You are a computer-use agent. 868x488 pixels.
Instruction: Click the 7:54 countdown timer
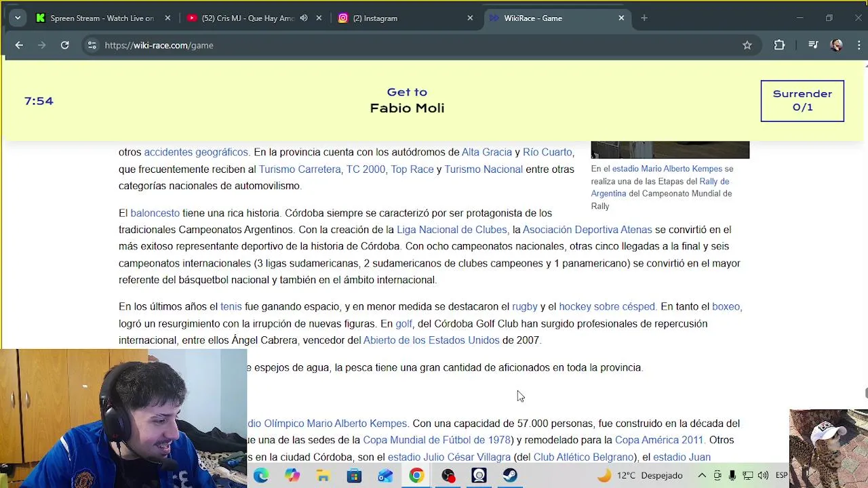click(x=39, y=101)
